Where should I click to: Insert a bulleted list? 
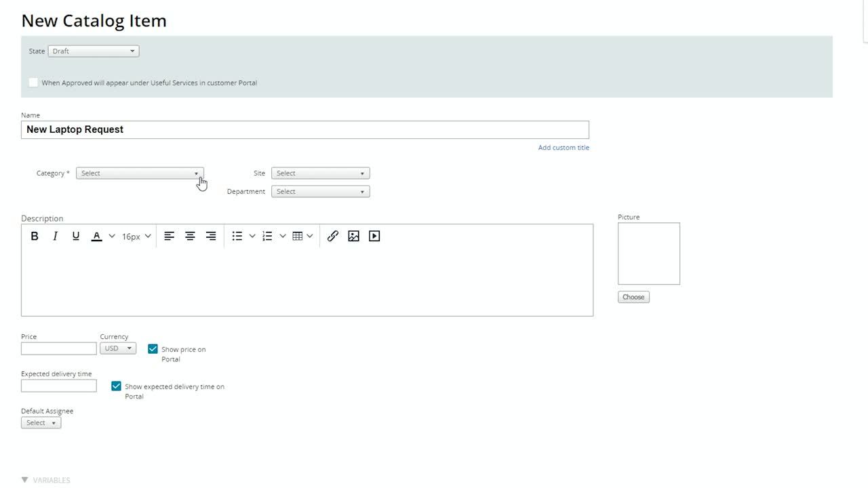coord(237,236)
